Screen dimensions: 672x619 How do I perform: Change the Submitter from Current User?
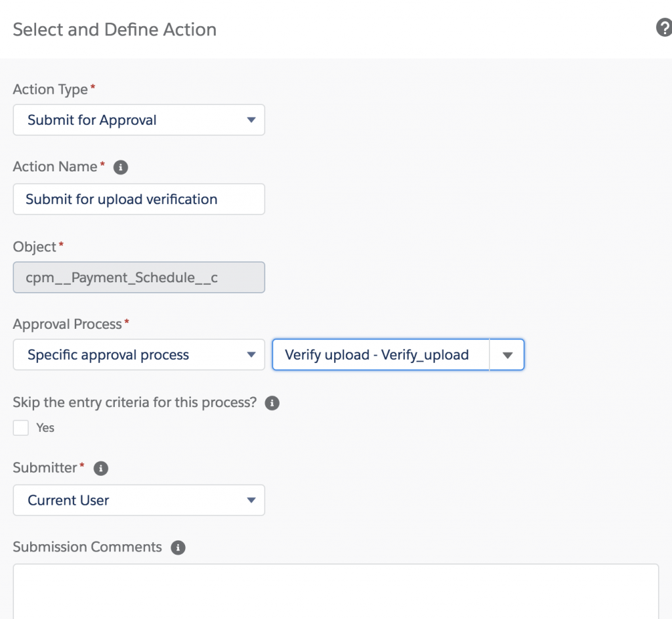coord(138,500)
